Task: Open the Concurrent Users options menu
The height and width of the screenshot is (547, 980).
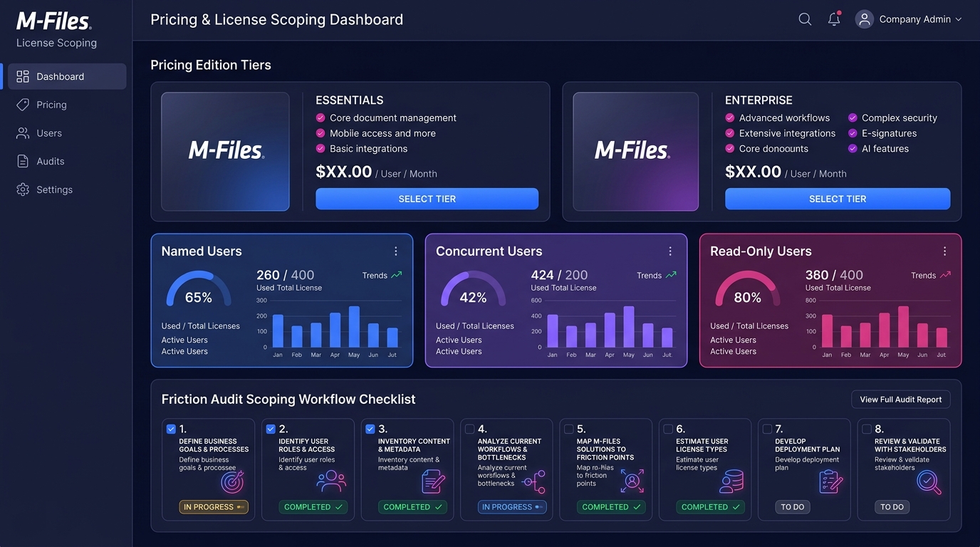Action: pyautogui.click(x=670, y=251)
